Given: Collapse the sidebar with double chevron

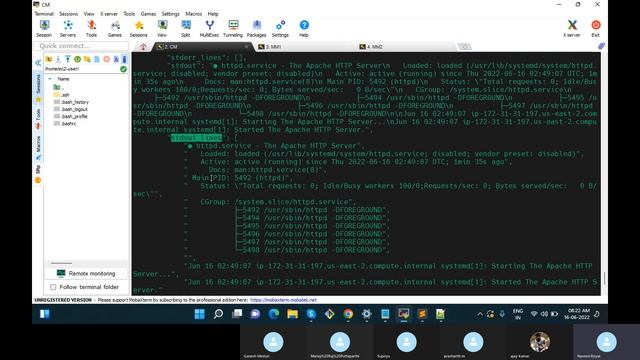Looking at the screenshot, I should (38, 63).
